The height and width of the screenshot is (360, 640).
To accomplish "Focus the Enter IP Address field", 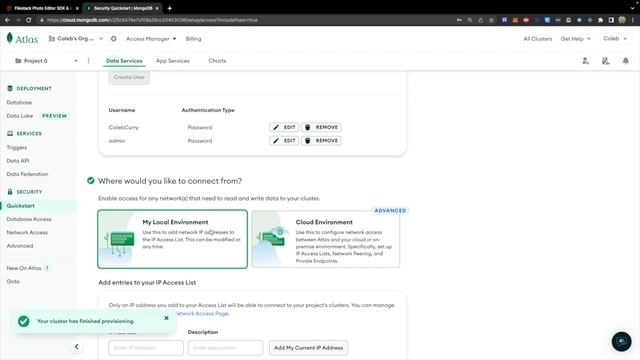I will (146, 348).
